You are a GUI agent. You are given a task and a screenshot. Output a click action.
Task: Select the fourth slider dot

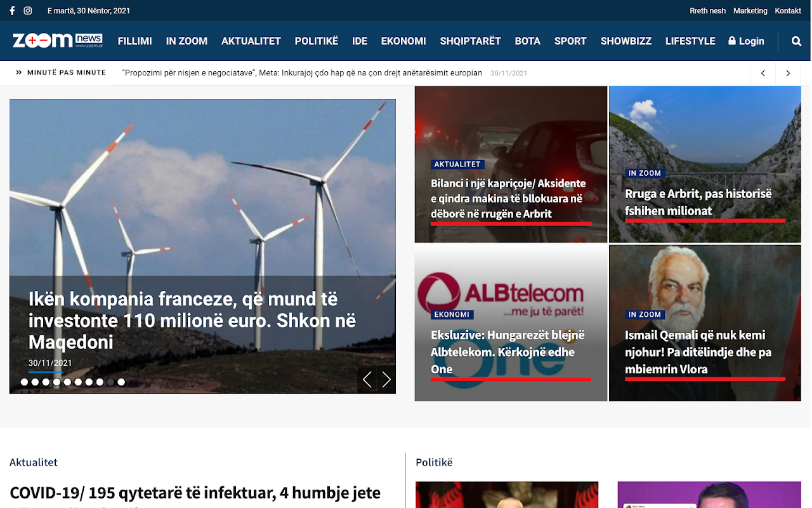56,382
